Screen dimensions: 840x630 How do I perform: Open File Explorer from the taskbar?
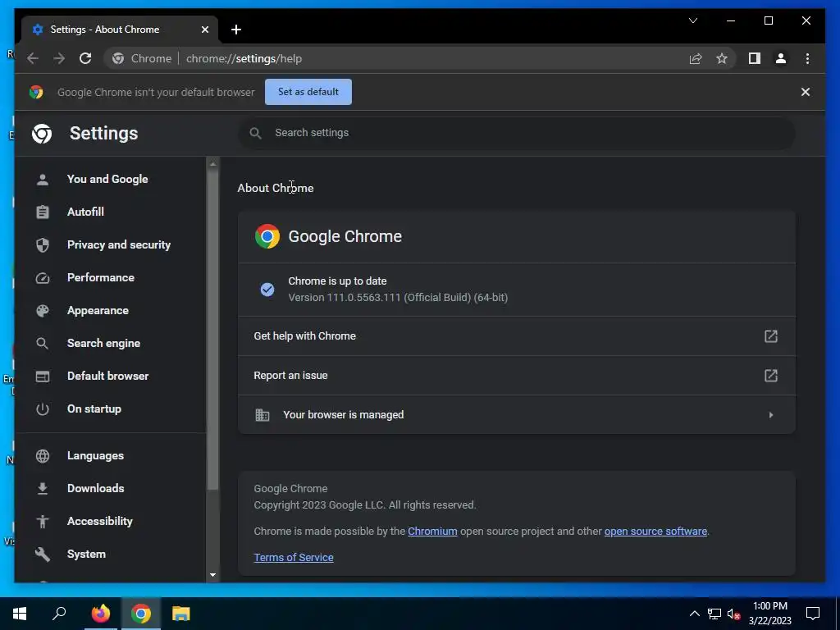[x=181, y=614]
